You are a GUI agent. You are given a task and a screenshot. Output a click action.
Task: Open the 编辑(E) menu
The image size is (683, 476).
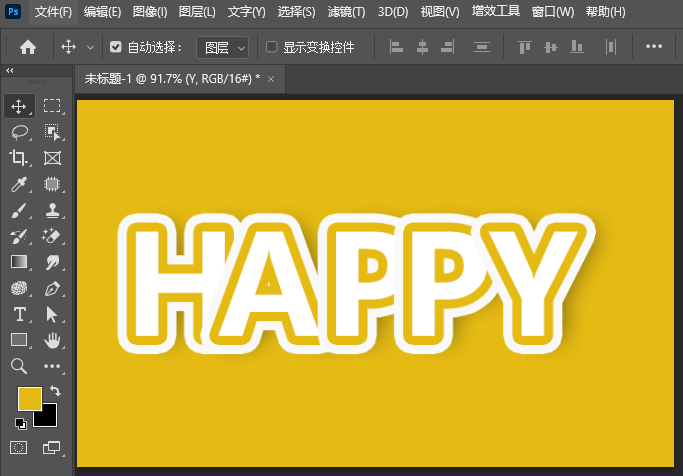(x=102, y=12)
